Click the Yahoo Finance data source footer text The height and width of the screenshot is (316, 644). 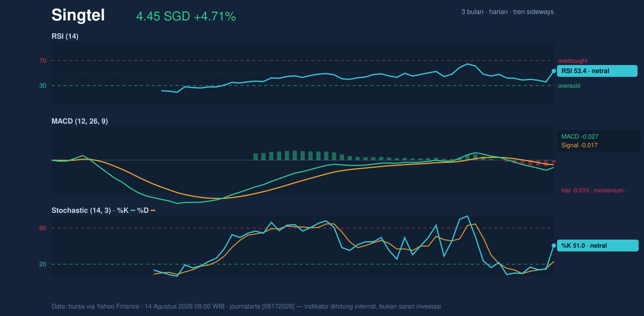point(246,306)
